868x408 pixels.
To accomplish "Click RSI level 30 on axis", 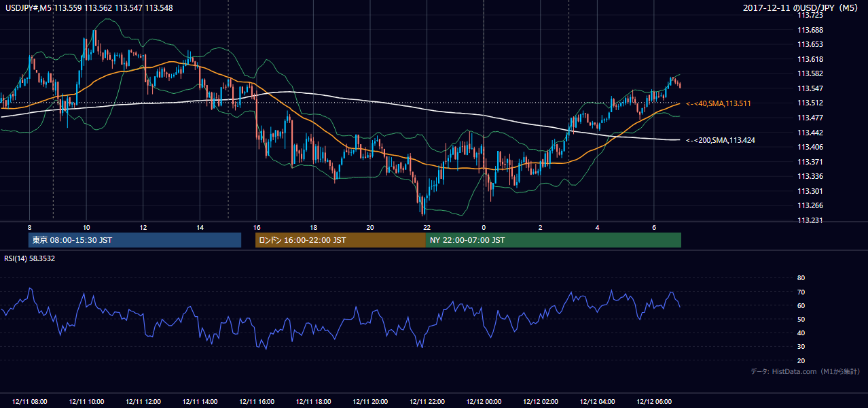I will click(x=801, y=346).
